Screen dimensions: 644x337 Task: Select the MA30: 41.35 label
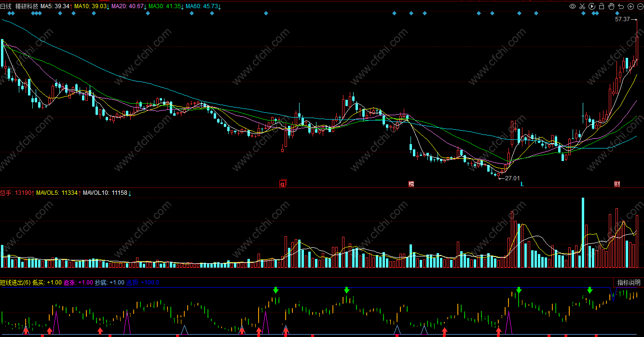pos(164,6)
